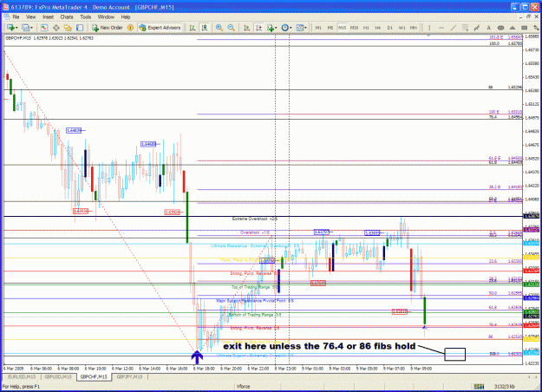Select the W1 timeframe
542x392 pixels.
point(402,28)
